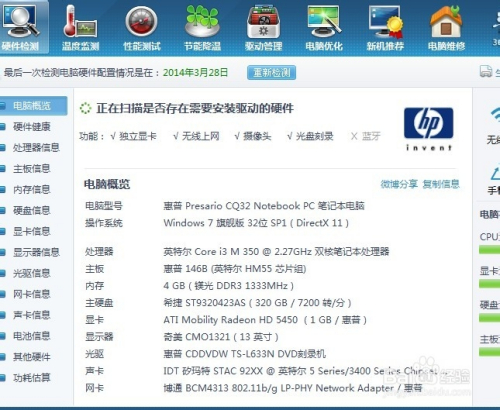This screenshot has height=410, width=500.
Task: Click the ST9320423AS hard disk text
Action: point(257,303)
